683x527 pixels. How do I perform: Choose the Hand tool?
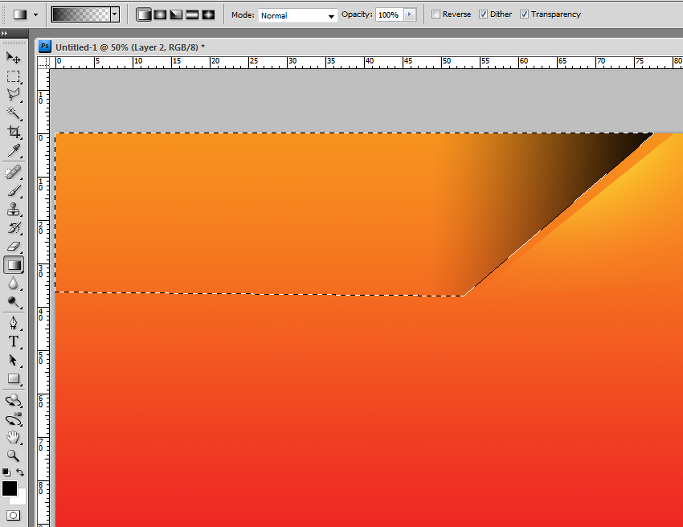[13, 437]
